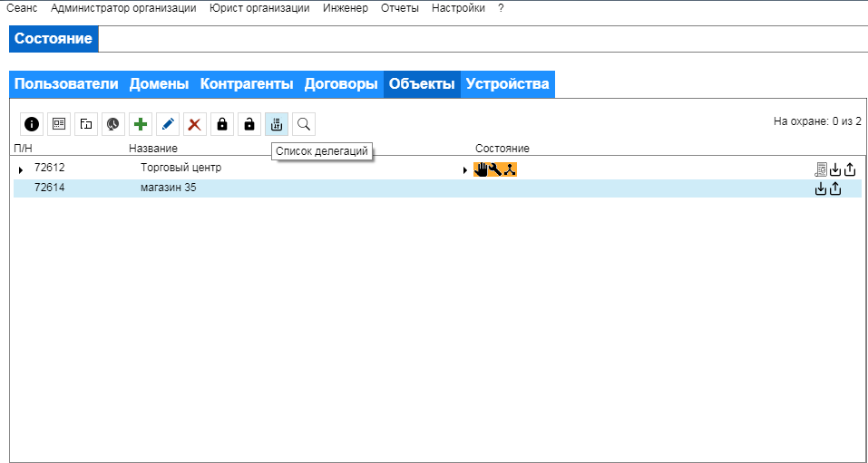Add a new object with green plus
This screenshot has width=868, height=463.
(x=140, y=124)
